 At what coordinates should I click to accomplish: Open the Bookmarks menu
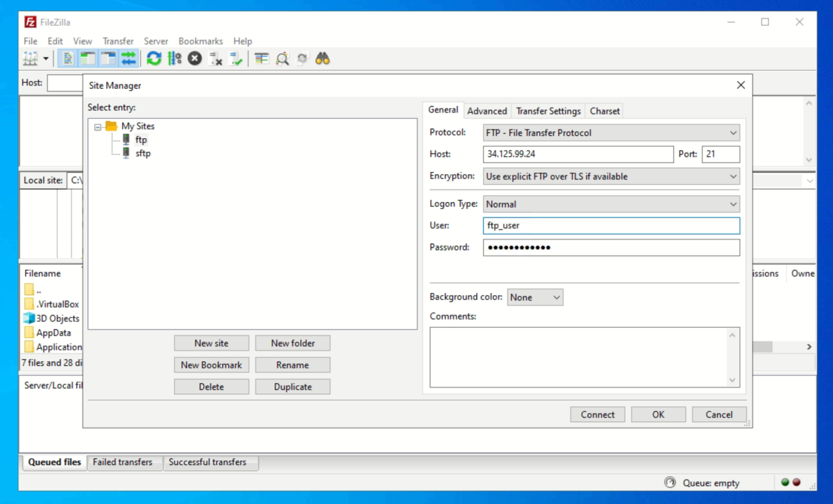[201, 41]
